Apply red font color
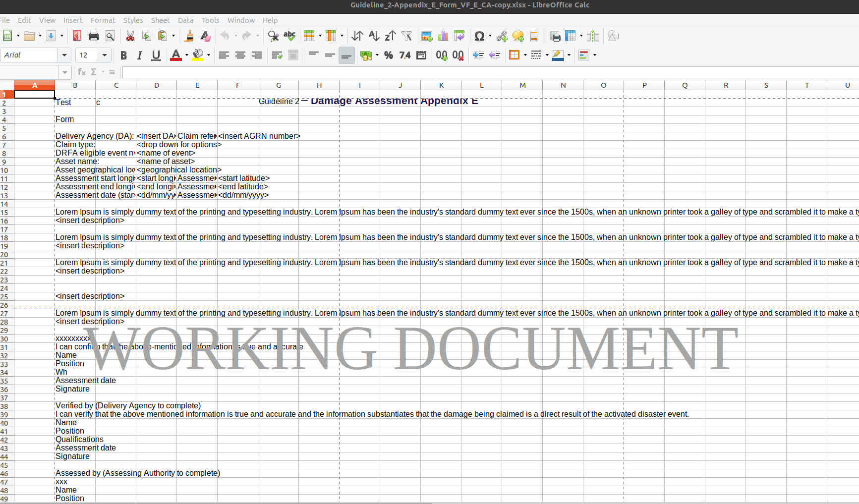The width and height of the screenshot is (859, 504). 175,55
